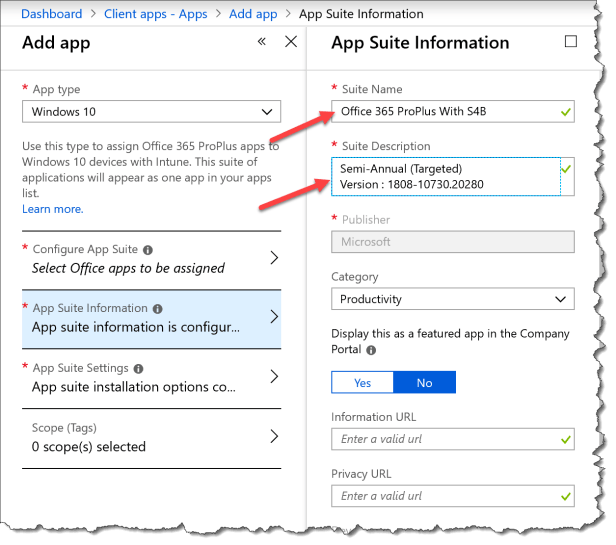Open 'App suite information is configur...' row
This screenshot has height=545, width=616.
pyautogui.click(x=151, y=319)
